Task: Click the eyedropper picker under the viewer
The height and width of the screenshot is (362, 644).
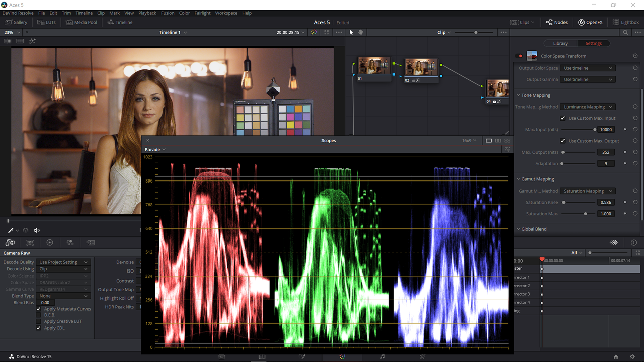Action: (x=10, y=230)
